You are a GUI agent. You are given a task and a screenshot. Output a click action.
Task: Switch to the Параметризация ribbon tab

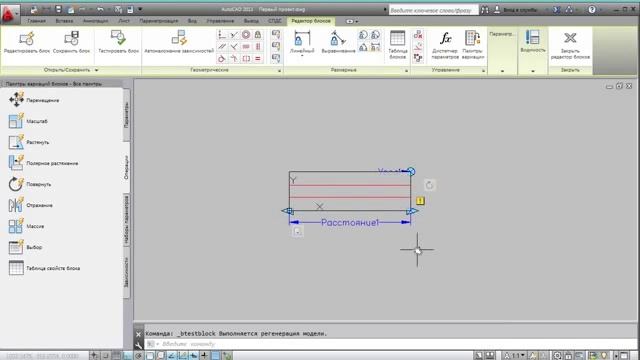click(159, 21)
